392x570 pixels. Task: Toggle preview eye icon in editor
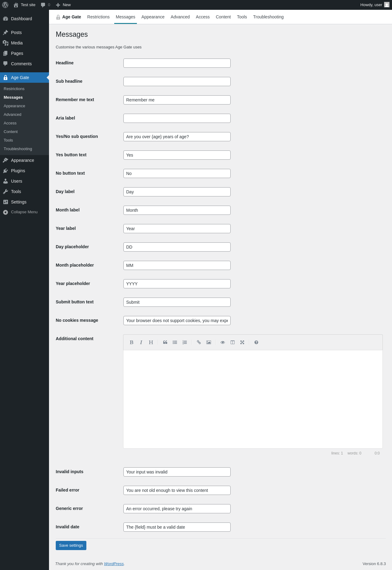pos(223,342)
